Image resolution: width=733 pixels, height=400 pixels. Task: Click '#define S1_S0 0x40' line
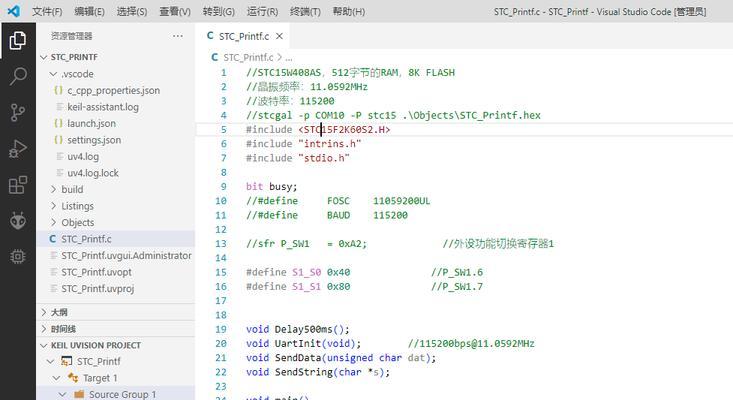[298, 272]
